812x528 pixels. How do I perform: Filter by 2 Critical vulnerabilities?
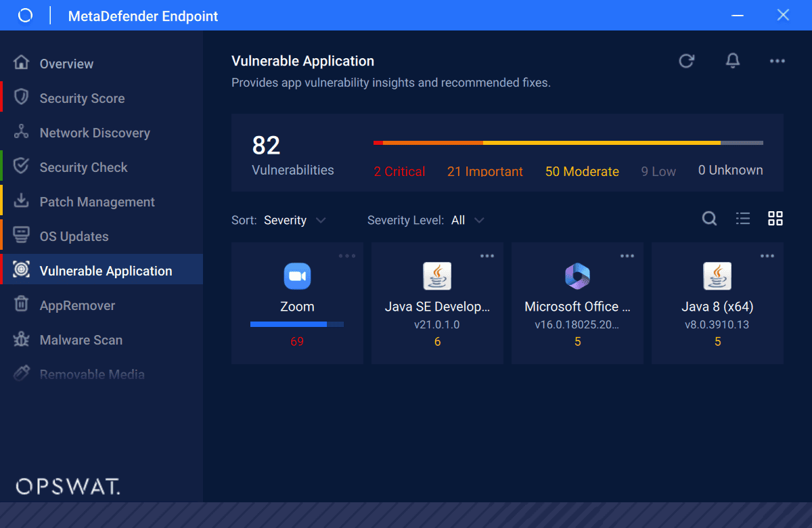click(x=399, y=171)
